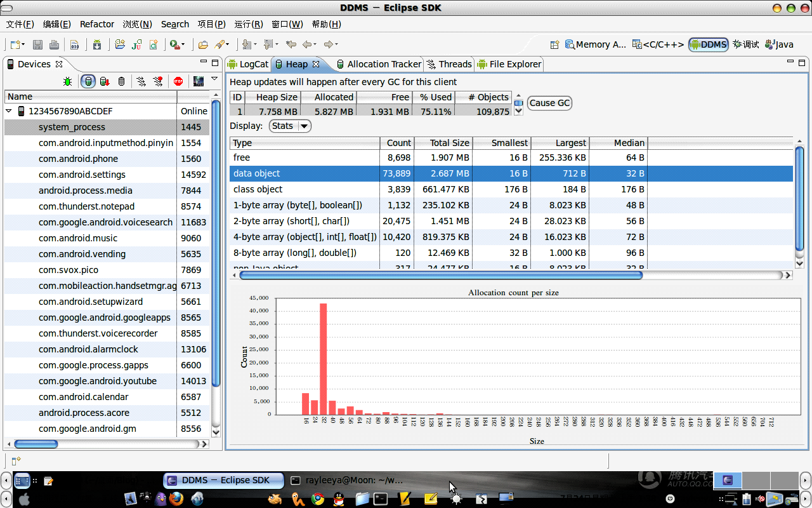This screenshot has height=508, width=812.
Task: Select the class object row in heap table
Action: [511, 189]
